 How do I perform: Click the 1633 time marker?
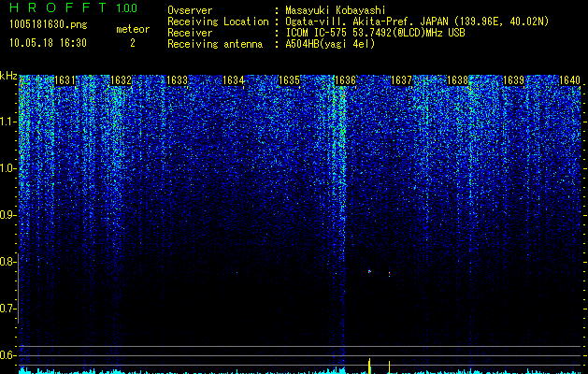coord(177,80)
